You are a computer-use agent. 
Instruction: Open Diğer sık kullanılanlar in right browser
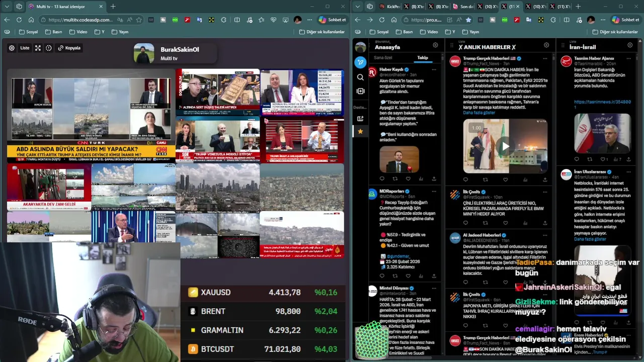614,32
